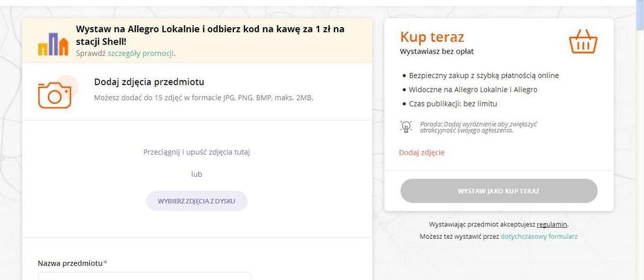The image size is (644, 280).
Task: Open the regulamin link
Action: point(552,225)
